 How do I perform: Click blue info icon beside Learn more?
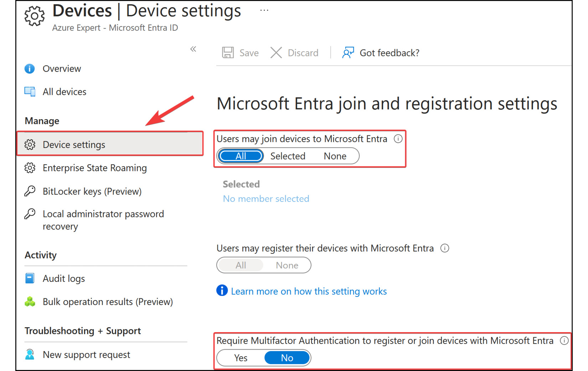click(x=222, y=290)
